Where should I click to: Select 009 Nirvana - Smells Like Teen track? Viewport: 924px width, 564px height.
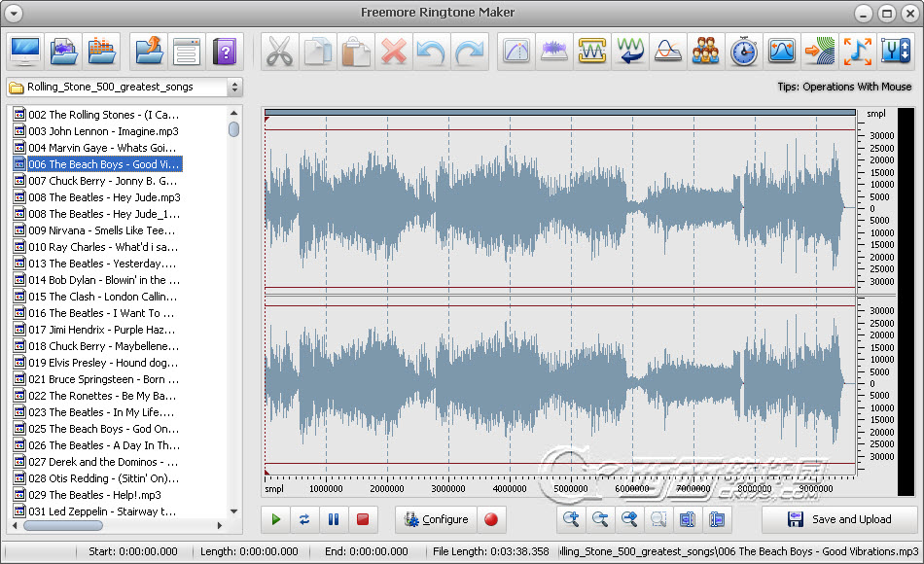101,230
